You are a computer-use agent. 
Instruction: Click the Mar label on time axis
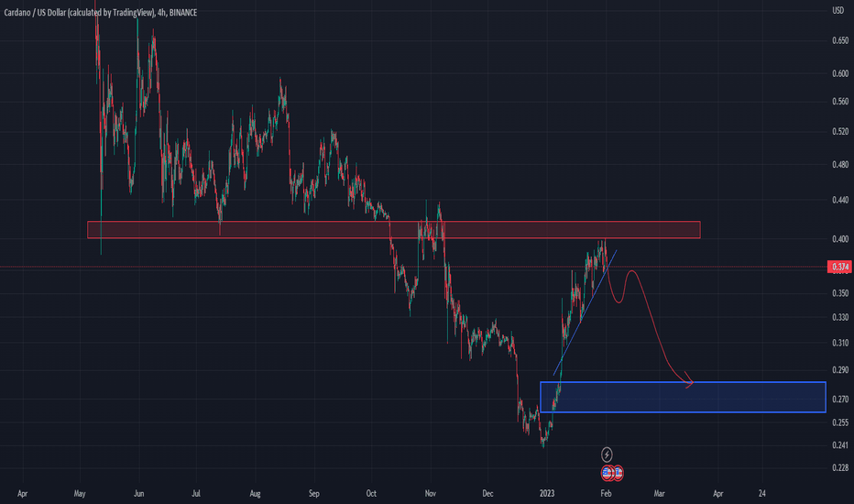[659, 494]
